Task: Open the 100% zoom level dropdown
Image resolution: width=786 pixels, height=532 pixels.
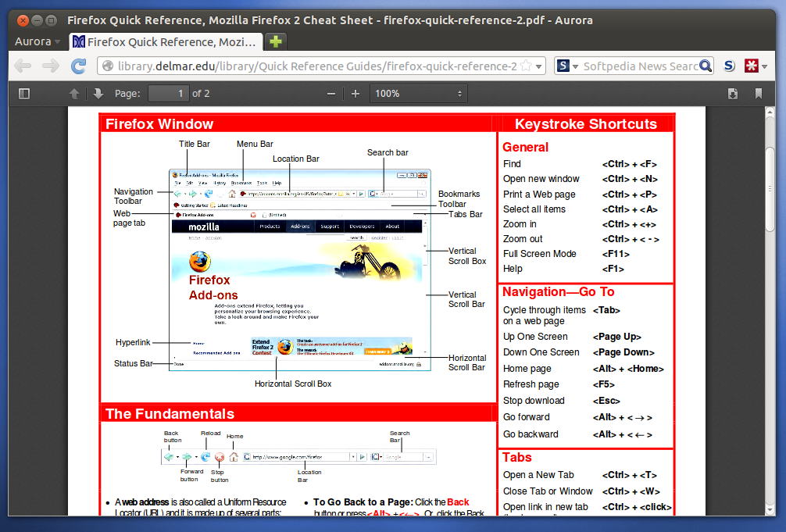Action: (x=418, y=94)
